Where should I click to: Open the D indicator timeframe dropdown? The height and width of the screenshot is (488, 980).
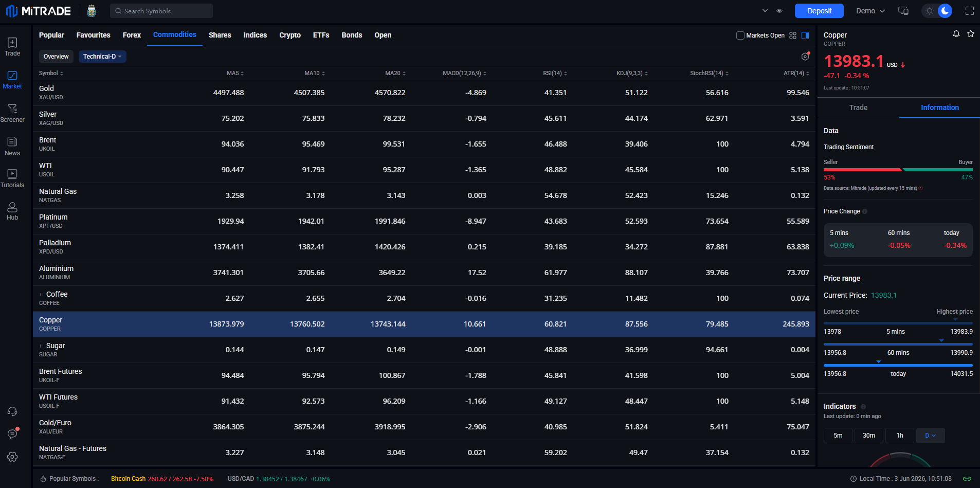931,436
